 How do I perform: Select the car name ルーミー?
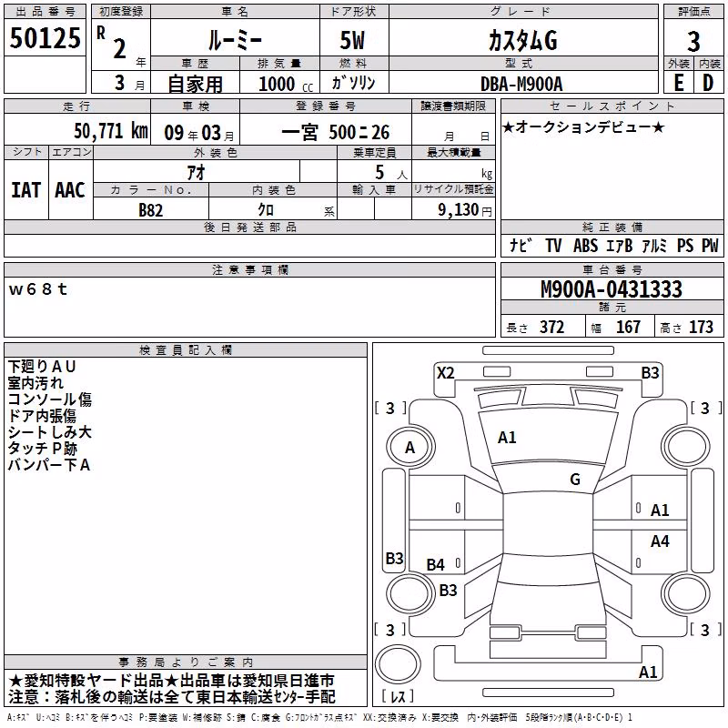coord(235,40)
